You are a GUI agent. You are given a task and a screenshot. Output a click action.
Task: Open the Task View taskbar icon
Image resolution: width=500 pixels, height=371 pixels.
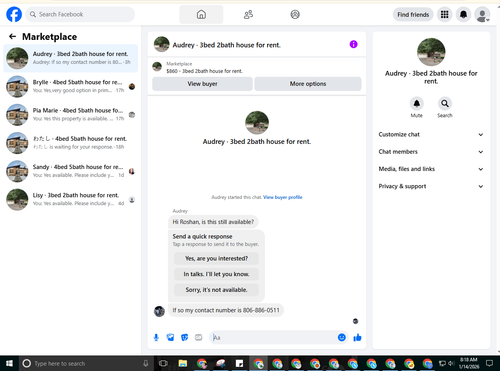(x=163, y=363)
